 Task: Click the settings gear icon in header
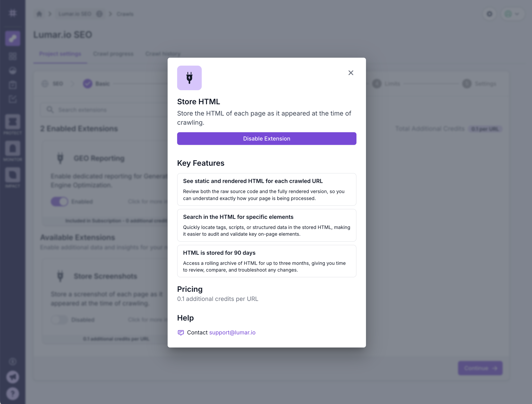[x=489, y=14]
